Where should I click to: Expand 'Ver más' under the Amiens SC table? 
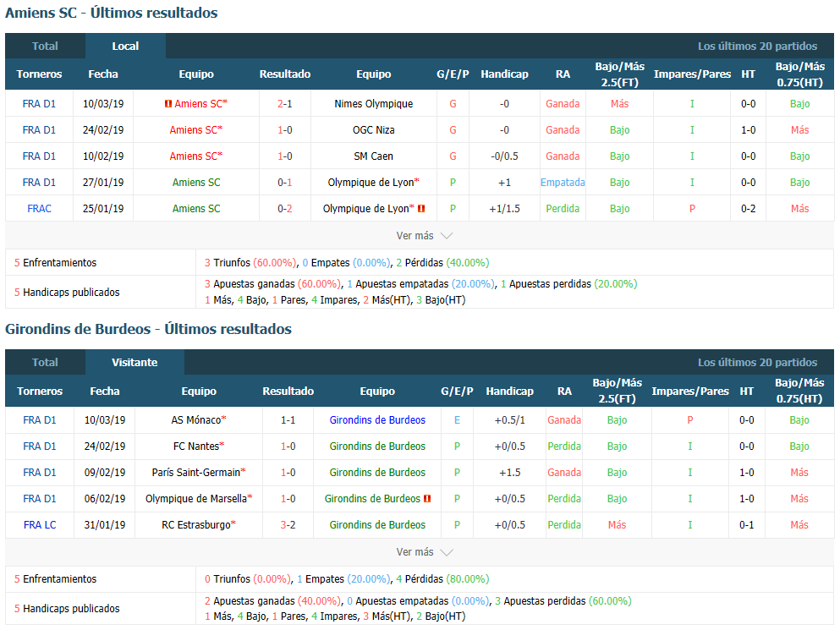(425, 236)
